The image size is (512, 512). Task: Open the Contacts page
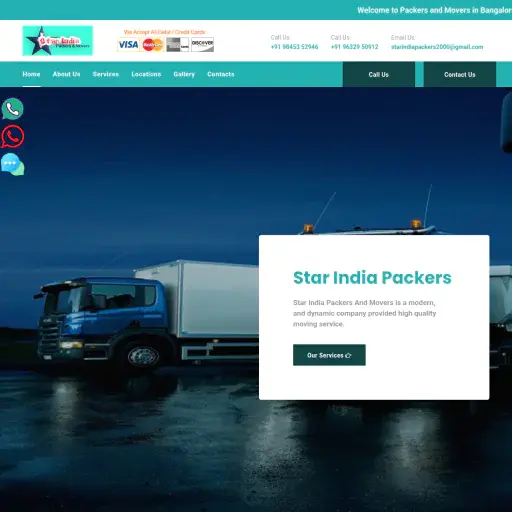pyautogui.click(x=221, y=74)
